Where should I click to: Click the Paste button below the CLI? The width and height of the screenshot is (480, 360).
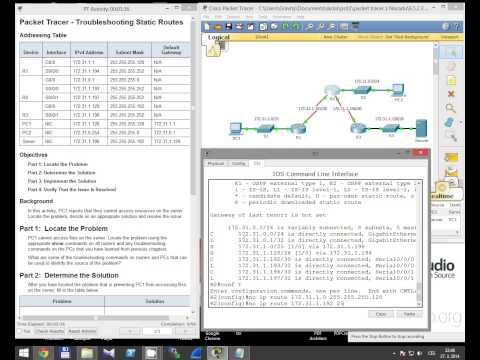(x=410, y=314)
